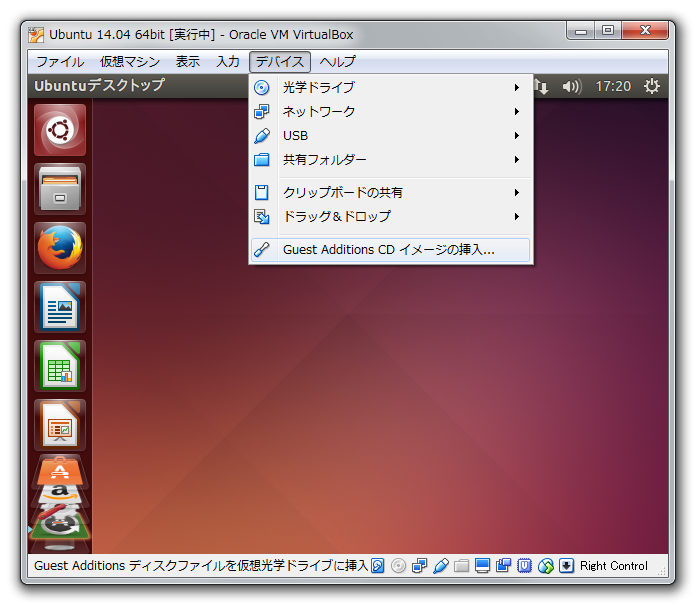Click the optical disc icon in the menu

(x=261, y=87)
